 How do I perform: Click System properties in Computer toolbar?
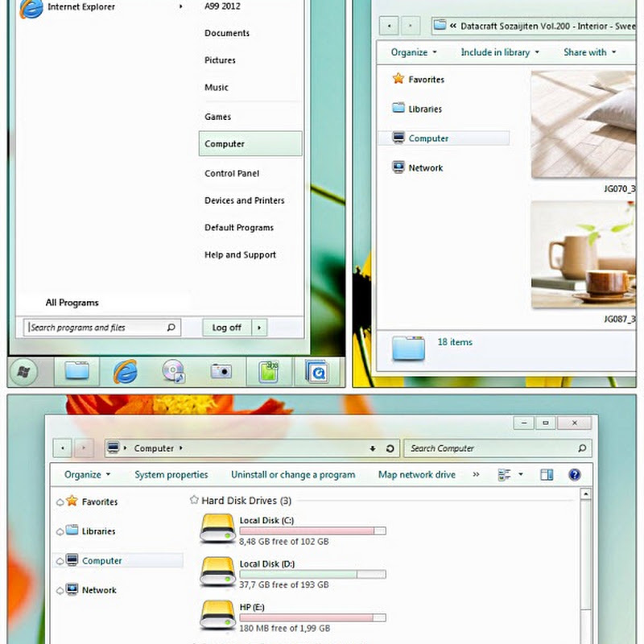tap(171, 475)
